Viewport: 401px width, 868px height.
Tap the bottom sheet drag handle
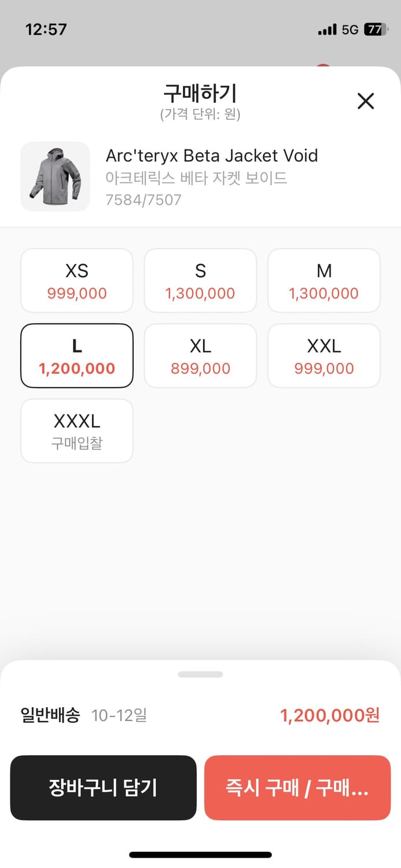200,674
